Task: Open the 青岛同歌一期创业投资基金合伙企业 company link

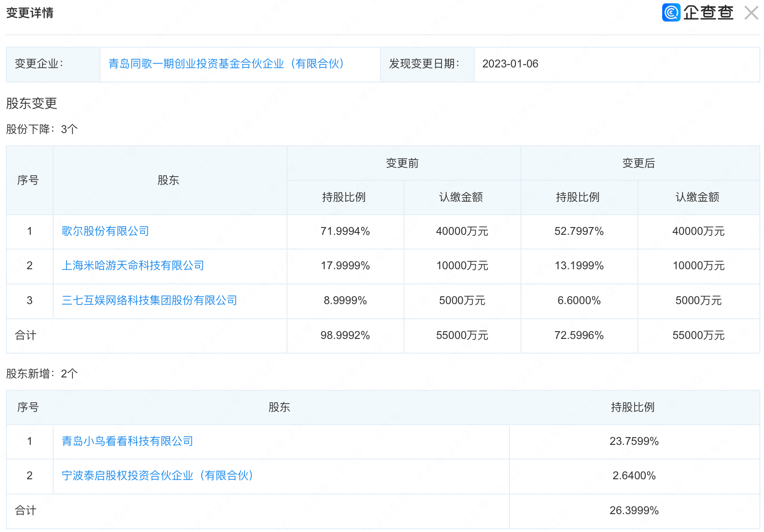Action: point(226,64)
